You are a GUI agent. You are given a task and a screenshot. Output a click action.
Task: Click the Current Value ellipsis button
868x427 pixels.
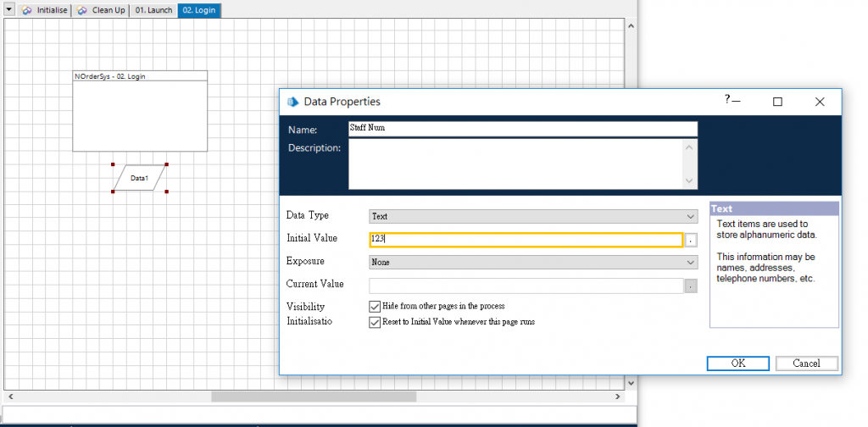[x=691, y=286]
